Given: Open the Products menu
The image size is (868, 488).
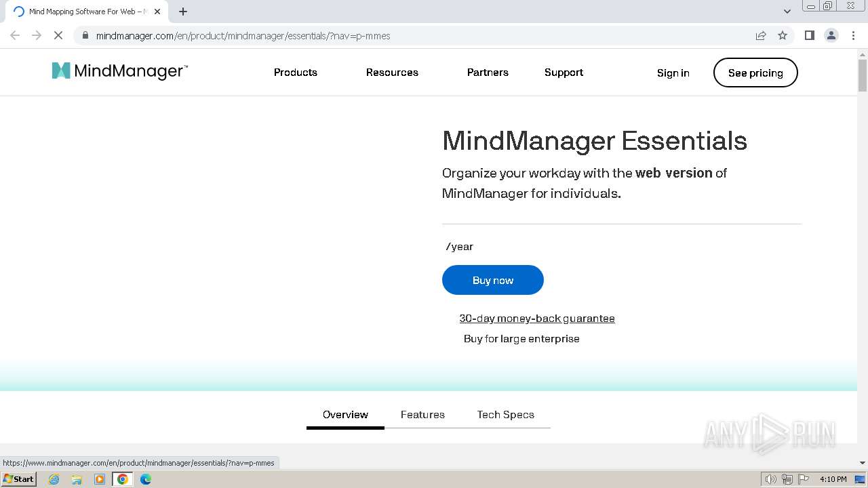Looking at the screenshot, I should point(296,73).
